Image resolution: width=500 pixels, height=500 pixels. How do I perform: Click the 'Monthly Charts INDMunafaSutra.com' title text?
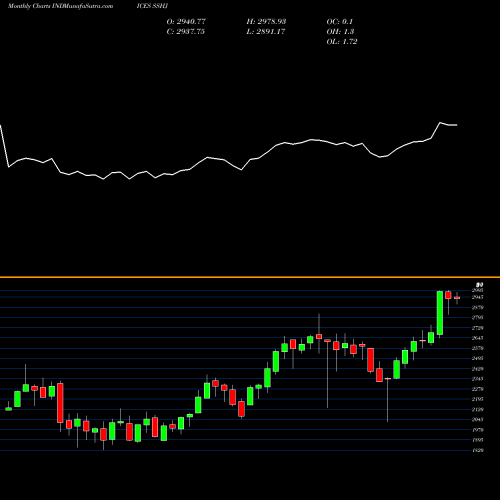click(x=60, y=6)
